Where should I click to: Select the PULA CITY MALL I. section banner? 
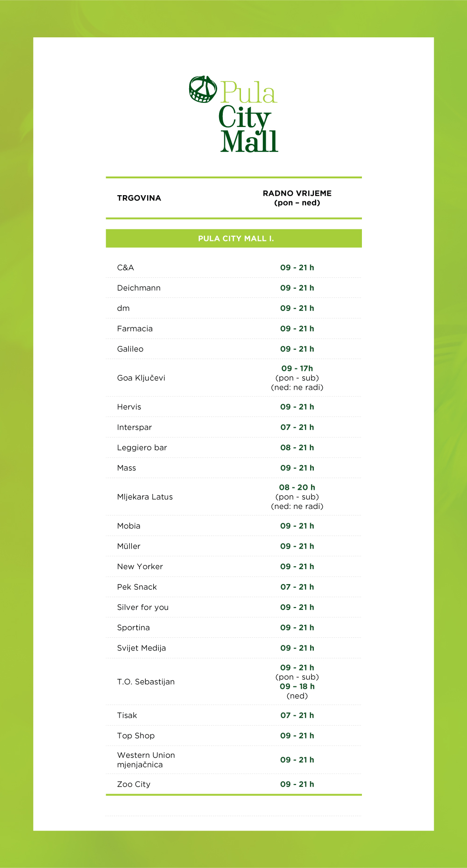click(233, 238)
